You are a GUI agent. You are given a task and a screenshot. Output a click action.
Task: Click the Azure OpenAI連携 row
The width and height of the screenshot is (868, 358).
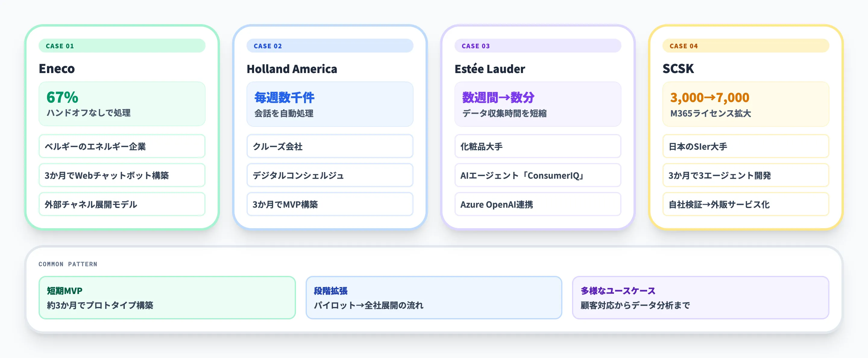pos(537,204)
